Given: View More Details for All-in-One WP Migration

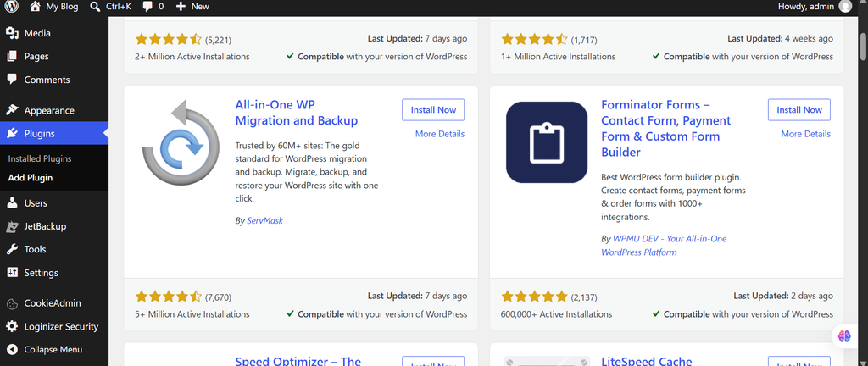Looking at the screenshot, I should (x=440, y=134).
